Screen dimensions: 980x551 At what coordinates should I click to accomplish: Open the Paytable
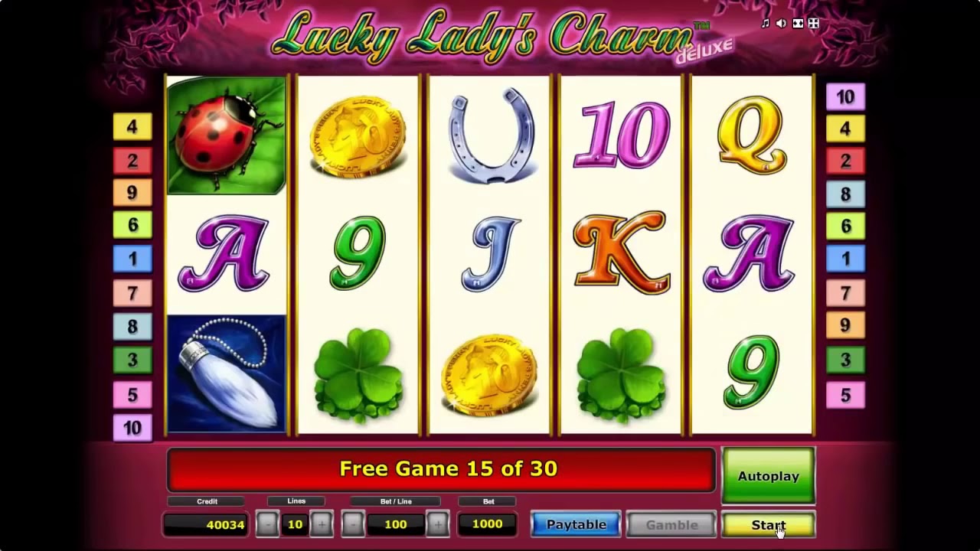pyautogui.click(x=576, y=524)
